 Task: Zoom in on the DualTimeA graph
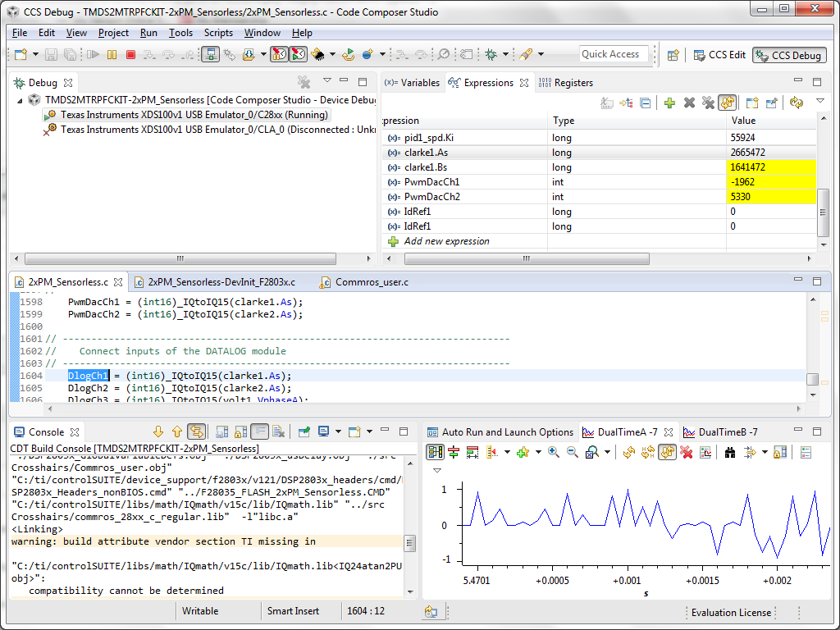point(552,452)
